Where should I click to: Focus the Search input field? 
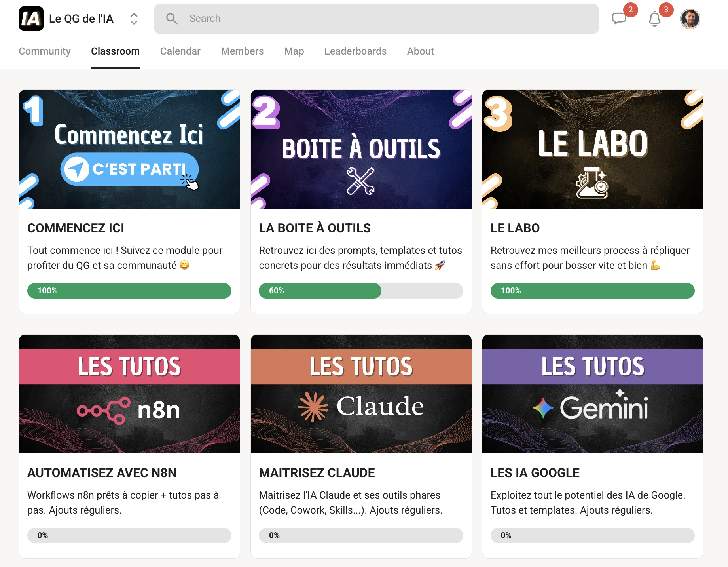pyautogui.click(x=376, y=19)
